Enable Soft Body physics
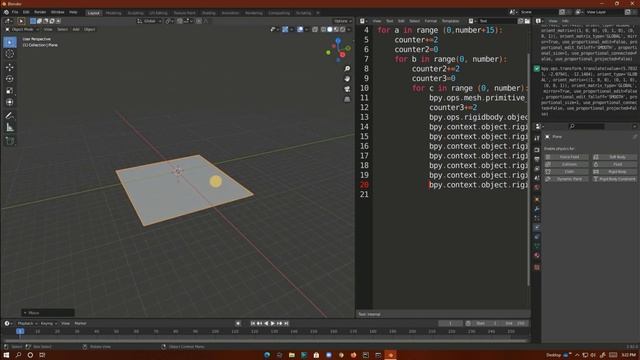Image resolution: width=640 pixels, height=360 pixels. point(614,157)
